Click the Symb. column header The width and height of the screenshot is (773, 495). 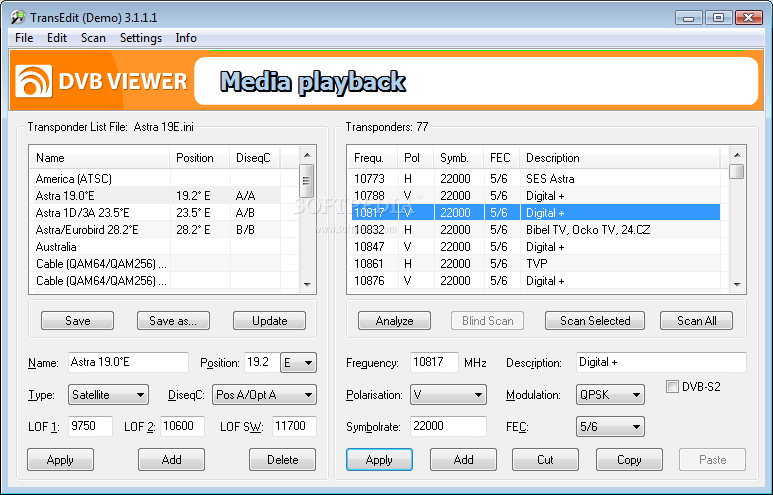[458, 158]
